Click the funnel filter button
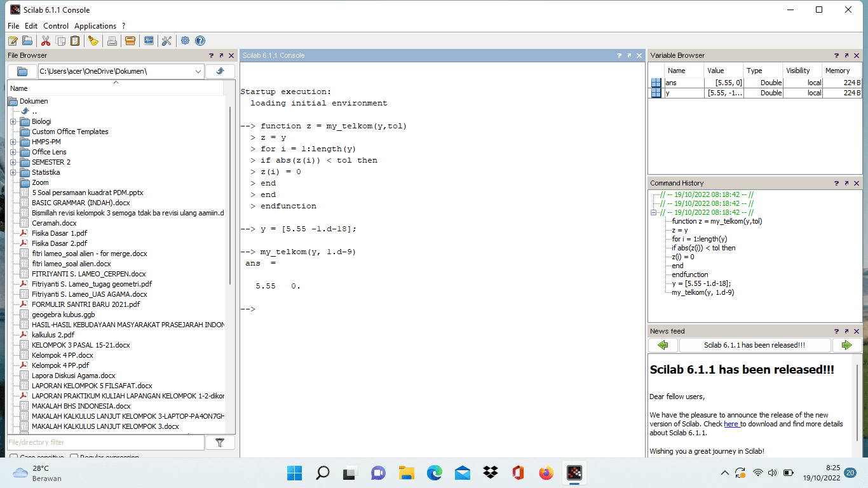Viewport: 868px width, 488px height. click(x=220, y=442)
